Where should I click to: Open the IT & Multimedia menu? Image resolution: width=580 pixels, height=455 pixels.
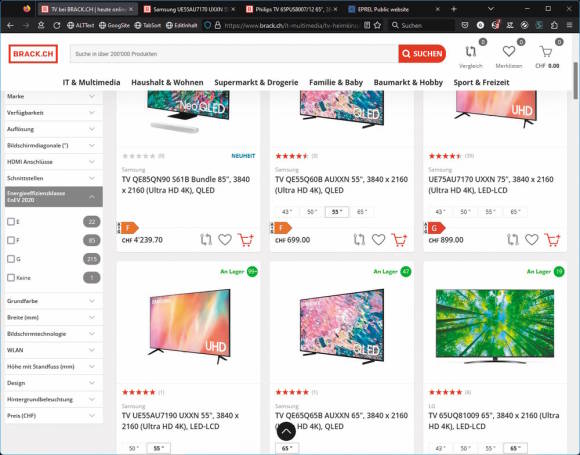[91, 82]
